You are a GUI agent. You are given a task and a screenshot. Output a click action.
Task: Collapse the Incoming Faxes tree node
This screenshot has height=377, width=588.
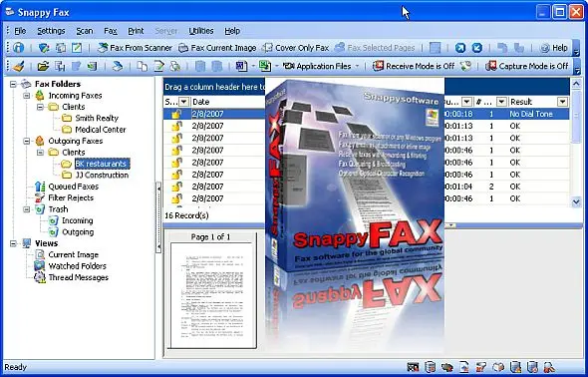(27, 96)
